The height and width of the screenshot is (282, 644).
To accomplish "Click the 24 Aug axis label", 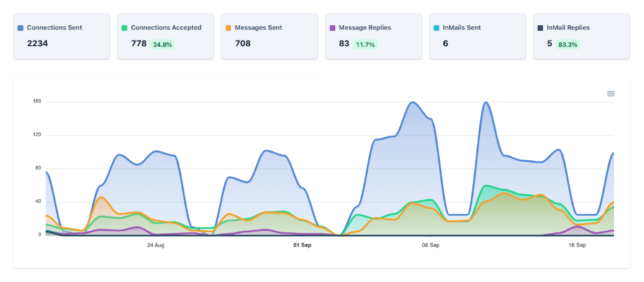I will pyautogui.click(x=156, y=245).
